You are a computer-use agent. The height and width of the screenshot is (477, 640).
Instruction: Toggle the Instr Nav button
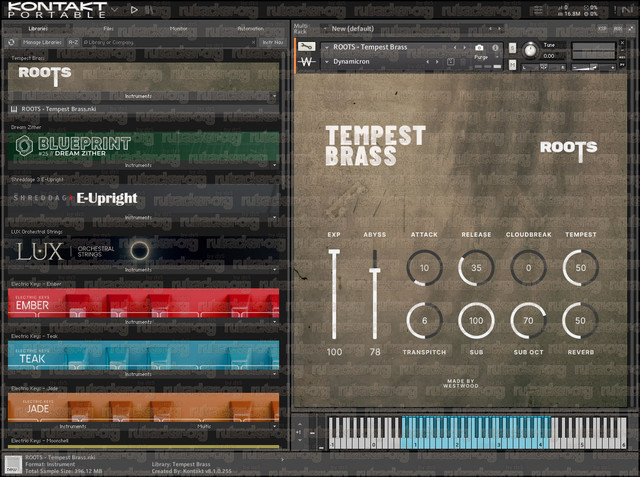click(x=273, y=42)
